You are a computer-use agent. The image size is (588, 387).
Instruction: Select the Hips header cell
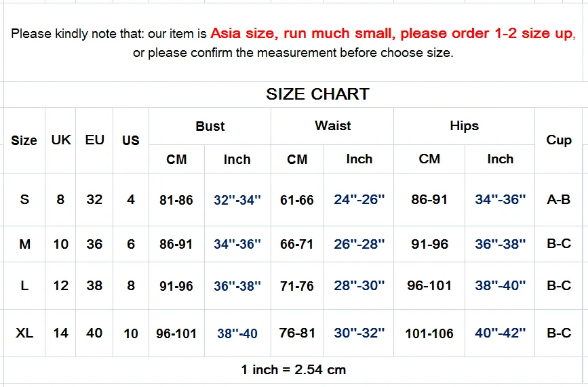pyautogui.click(x=465, y=126)
